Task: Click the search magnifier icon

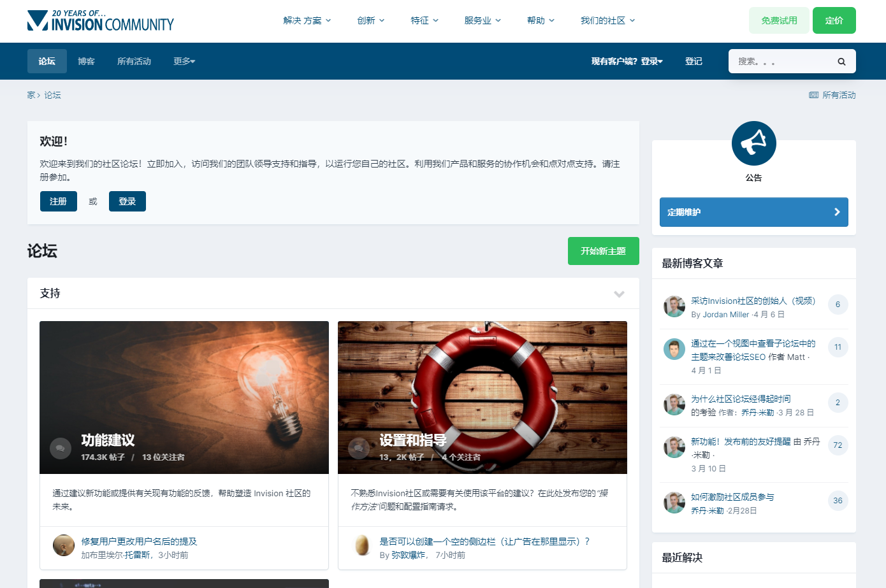Action: 841,62
